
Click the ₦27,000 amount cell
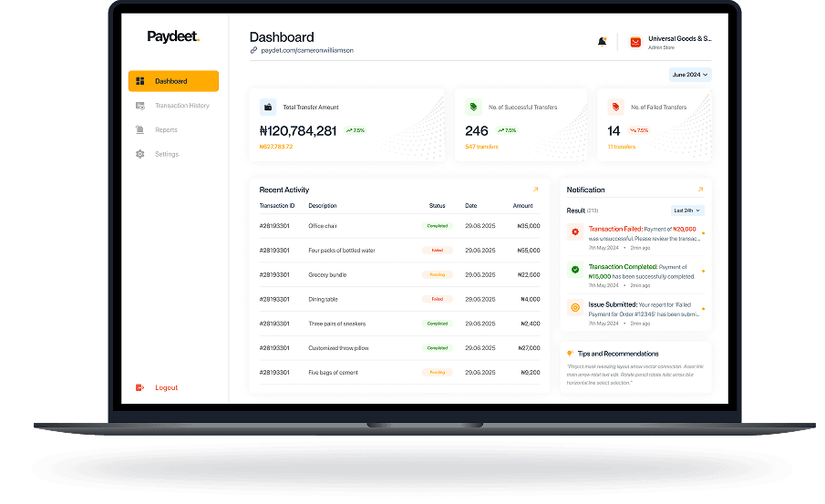coord(529,348)
